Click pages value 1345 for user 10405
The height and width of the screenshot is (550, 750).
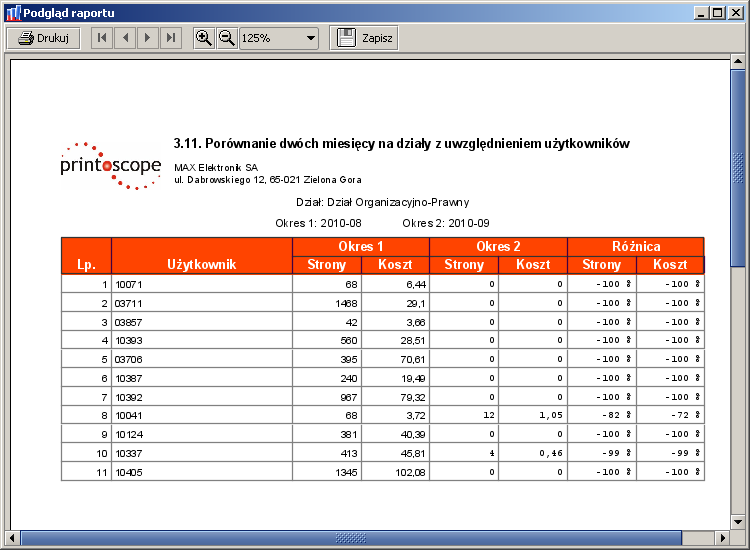[x=346, y=473]
